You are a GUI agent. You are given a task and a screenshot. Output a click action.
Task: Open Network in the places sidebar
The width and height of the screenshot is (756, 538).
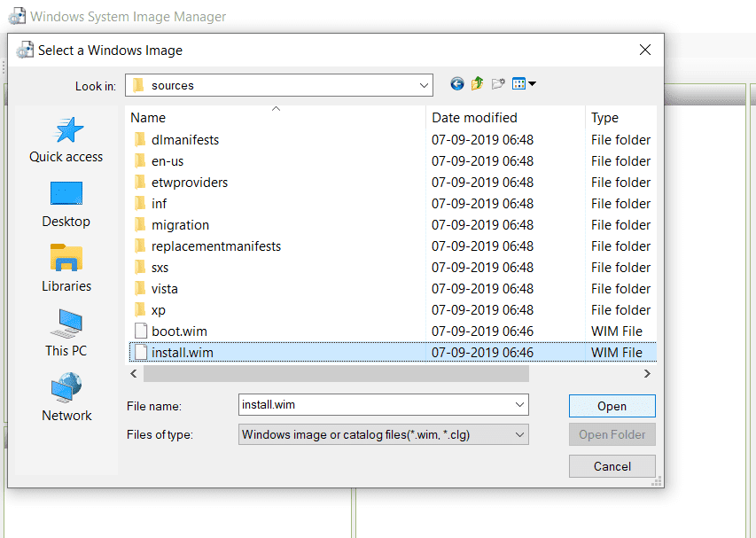click(x=66, y=398)
